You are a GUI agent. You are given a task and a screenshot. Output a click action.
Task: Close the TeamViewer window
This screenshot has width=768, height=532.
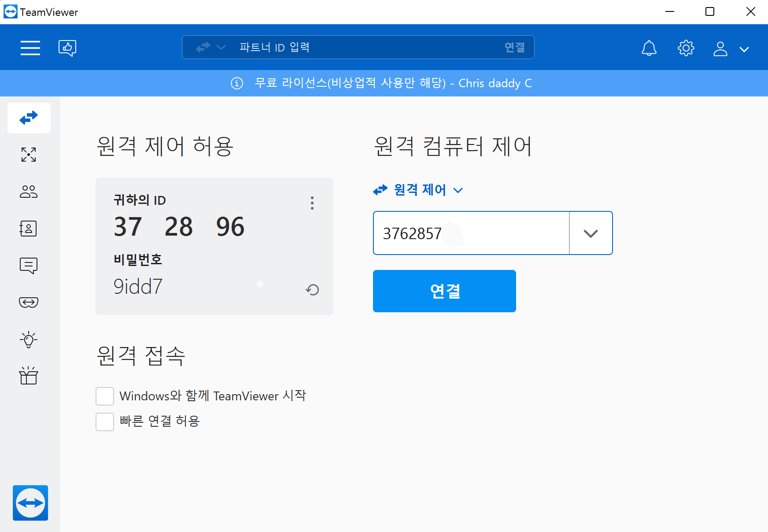coord(751,12)
